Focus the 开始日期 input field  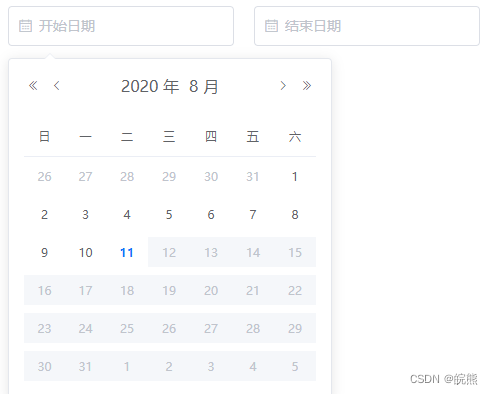click(x=121, y=26)
